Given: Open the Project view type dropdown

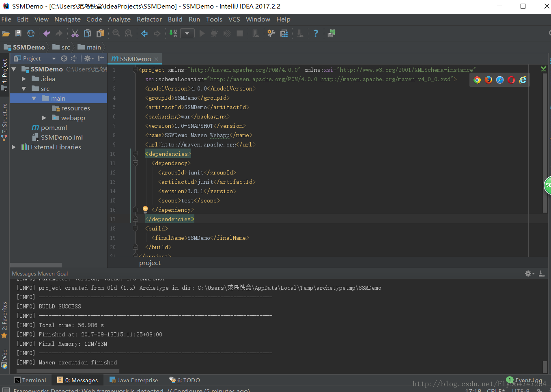Looking at the screenshot, I should pyautogui.click(x=54, y=59).
